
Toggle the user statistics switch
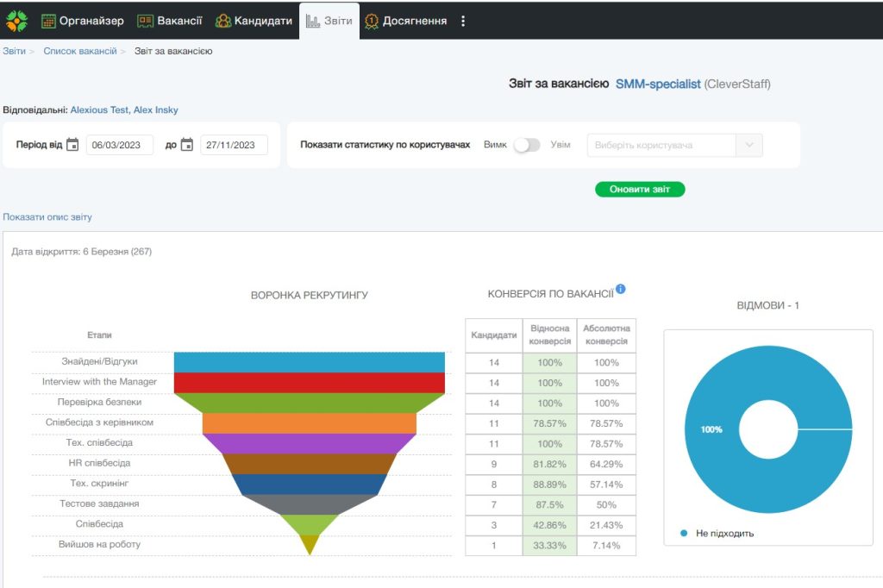526,145
